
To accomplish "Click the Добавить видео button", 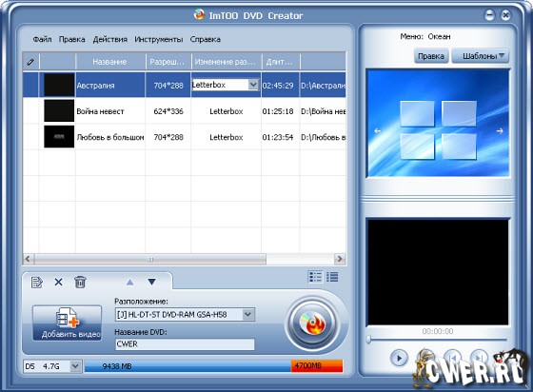I will [67, 323].
